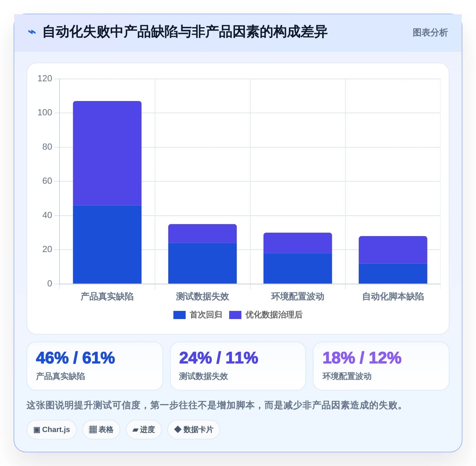476x466 pixels.
Task: Click the chart title 自动化失败中产品缺陷 heading
Action: click(185, 32)
